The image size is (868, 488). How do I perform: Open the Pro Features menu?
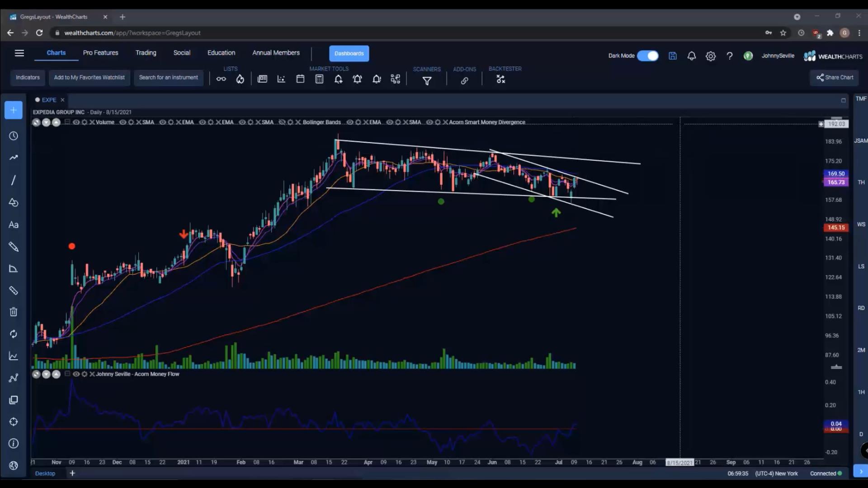[100, 53]
